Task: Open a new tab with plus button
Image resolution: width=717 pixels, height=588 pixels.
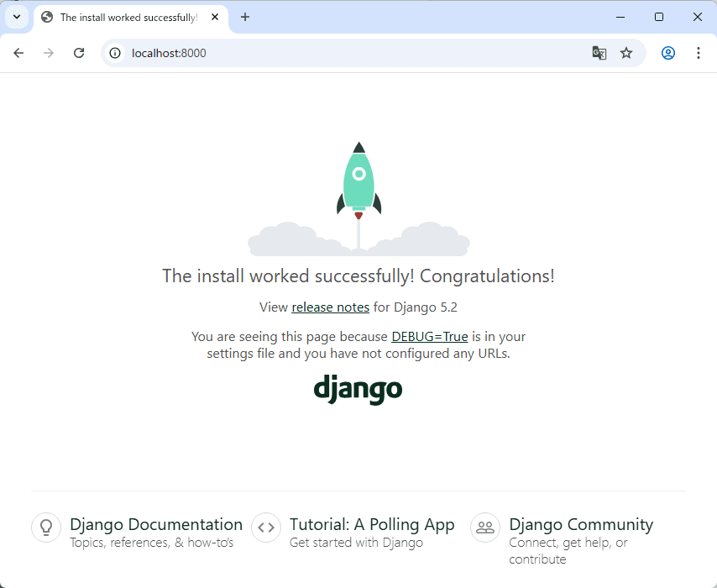Action: click(245, 17)
